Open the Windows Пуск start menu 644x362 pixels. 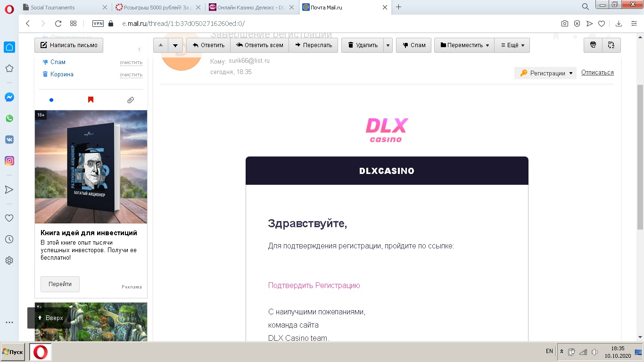[x=13, y=352]
